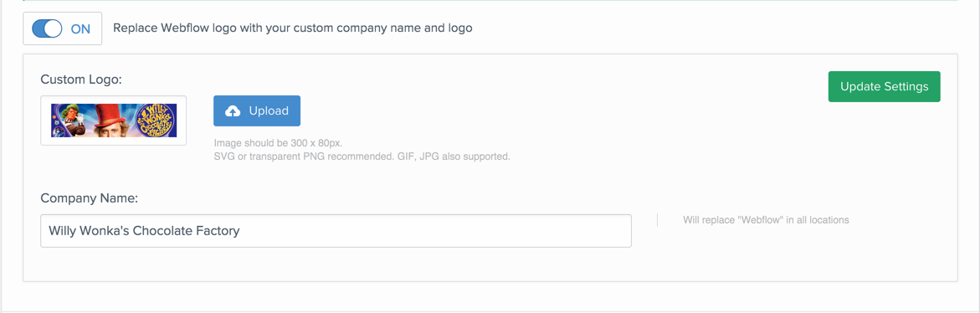Click the white knob of the toggle
The width and height of the screenshot is (980, 313).
pos(54,28)
